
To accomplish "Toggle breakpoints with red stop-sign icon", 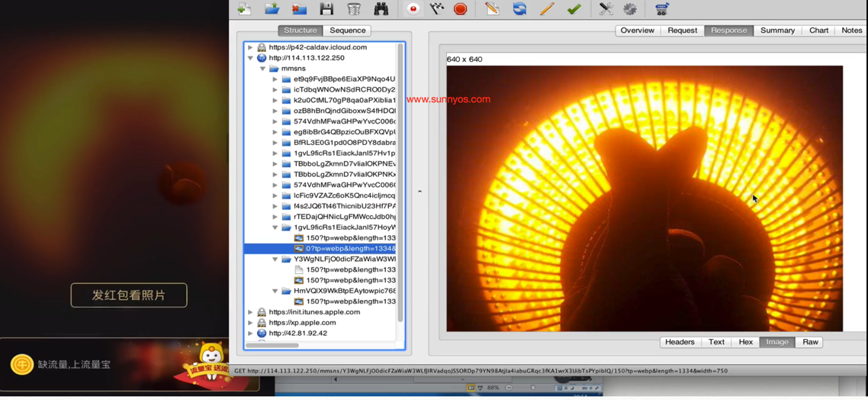I will pyautogui.click(x=460, y=9).
